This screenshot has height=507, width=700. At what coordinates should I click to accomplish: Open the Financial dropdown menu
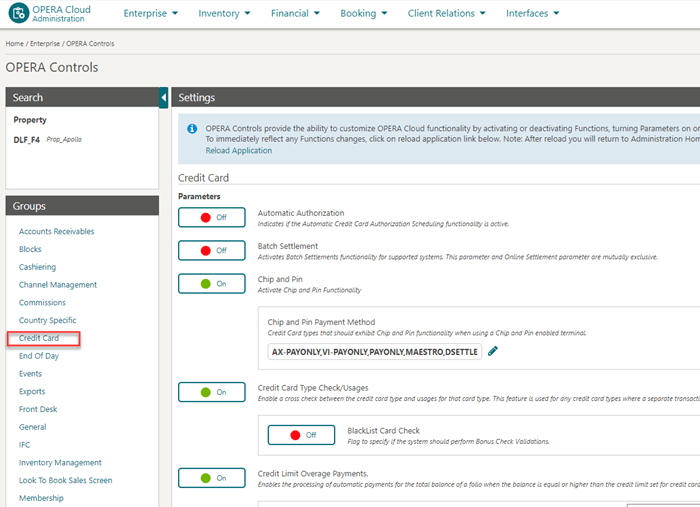[x=295, y=13]
